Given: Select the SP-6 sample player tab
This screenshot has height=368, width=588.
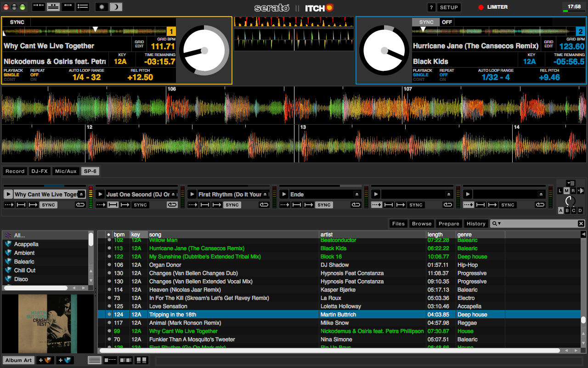Looking at the screenshot, I should [90, 171].
